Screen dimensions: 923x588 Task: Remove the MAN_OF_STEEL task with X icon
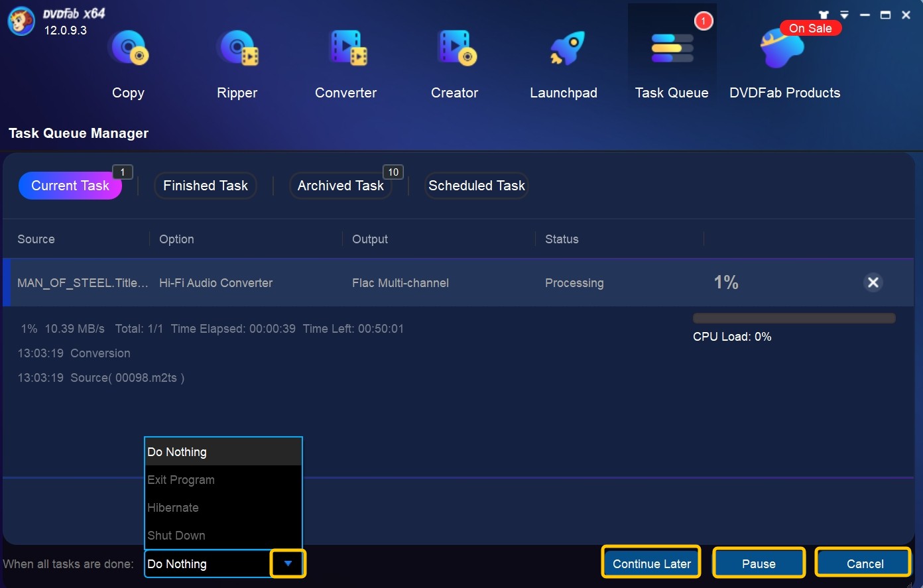click(873, 282)
